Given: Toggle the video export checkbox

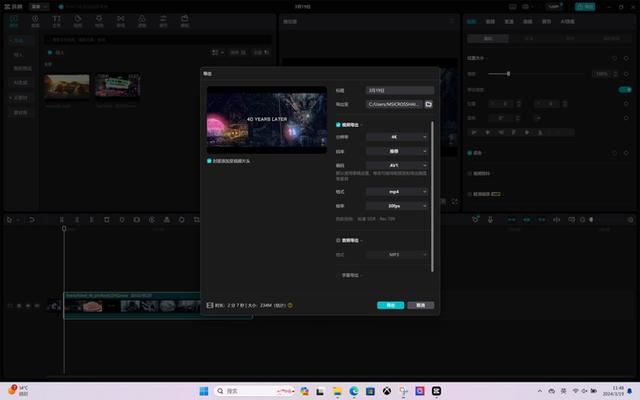Looking at the screenshot, I should (x=339, y=124).
